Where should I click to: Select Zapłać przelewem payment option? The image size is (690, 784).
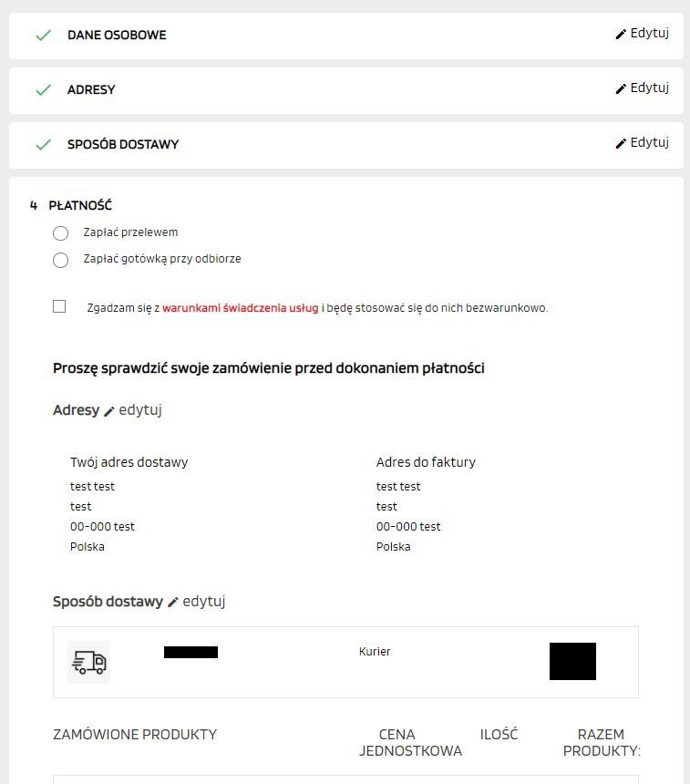coord(61,233)
